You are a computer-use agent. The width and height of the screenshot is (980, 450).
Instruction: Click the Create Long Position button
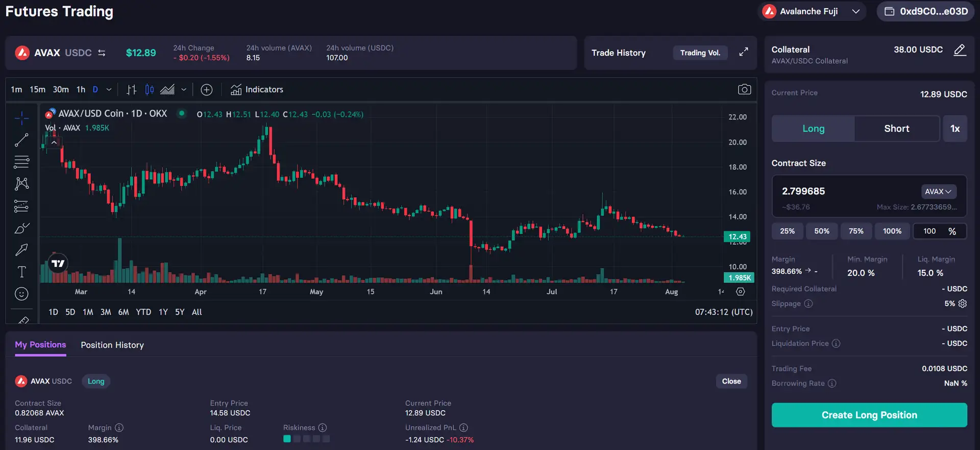pyautogui.click(x=869, y=415)
